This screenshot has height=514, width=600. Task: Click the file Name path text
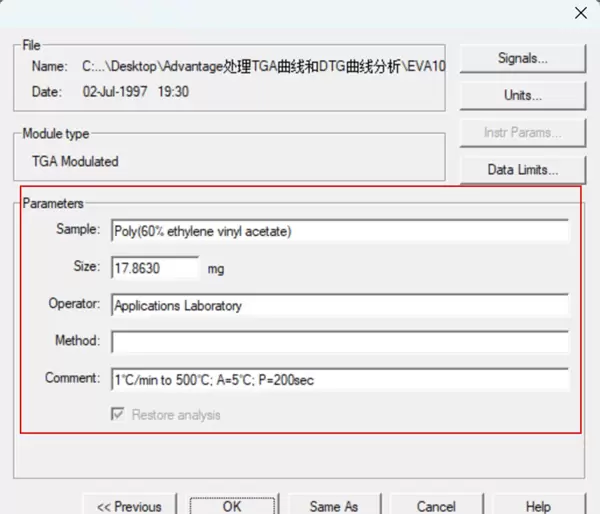[x=260, y=67]
